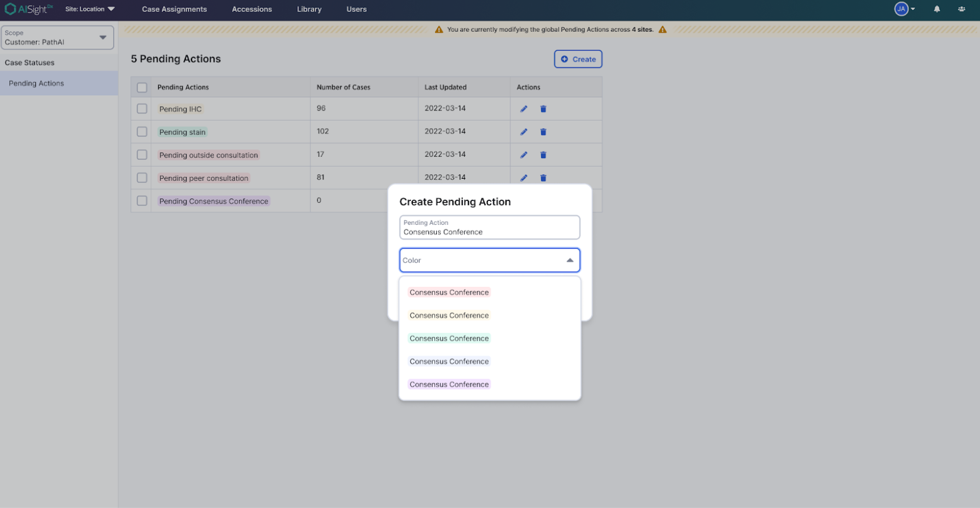Delete Pending peer consultation action
The width and height of the screenshot is (980, 508).
[x=543, y=178]
